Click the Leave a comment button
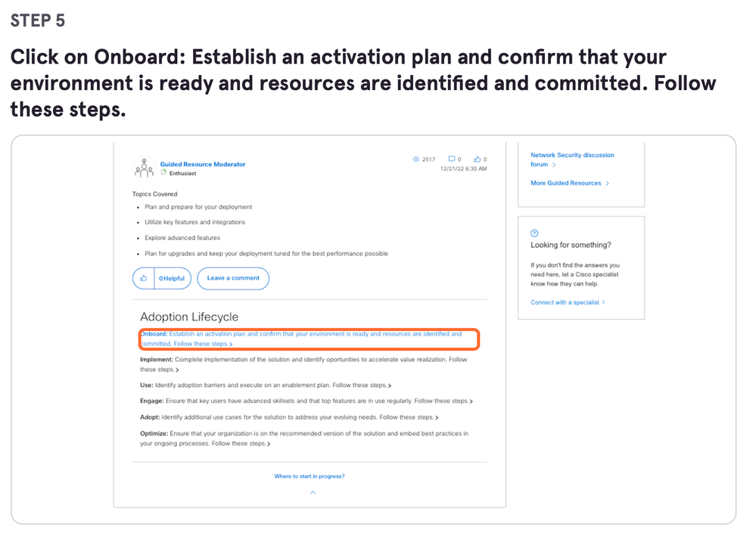Viewport: 756px width, 537px height. coord(233,279)
